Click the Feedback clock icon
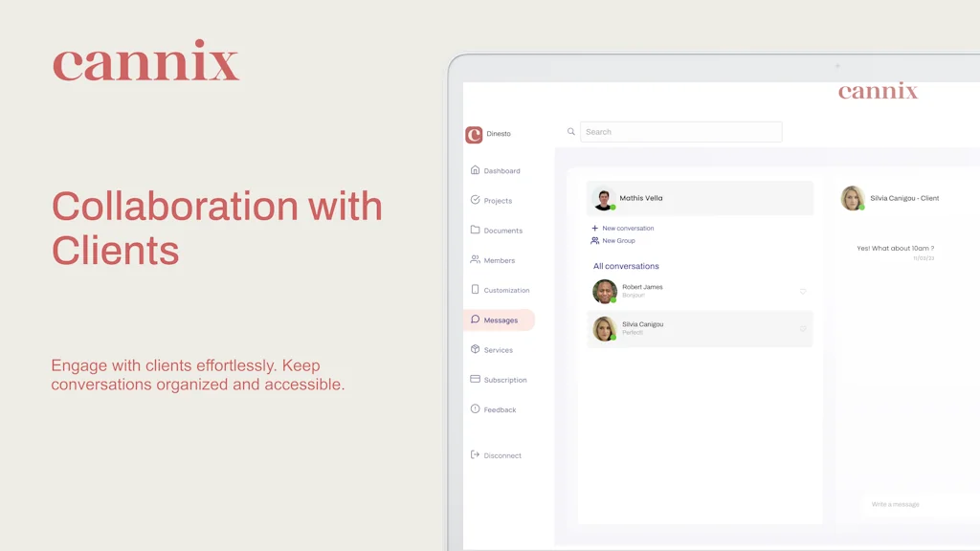This screenshot has width=980, height=551. (x=475, y=409)
